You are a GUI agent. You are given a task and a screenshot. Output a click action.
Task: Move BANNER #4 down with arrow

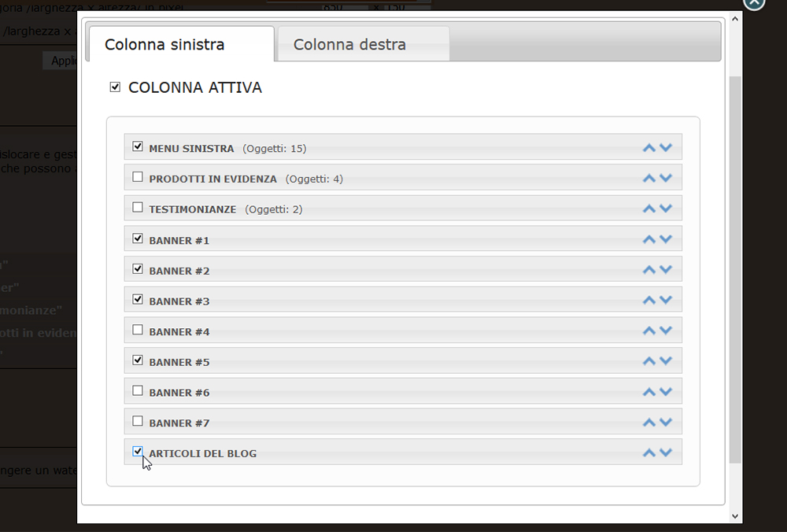(666, 331)
